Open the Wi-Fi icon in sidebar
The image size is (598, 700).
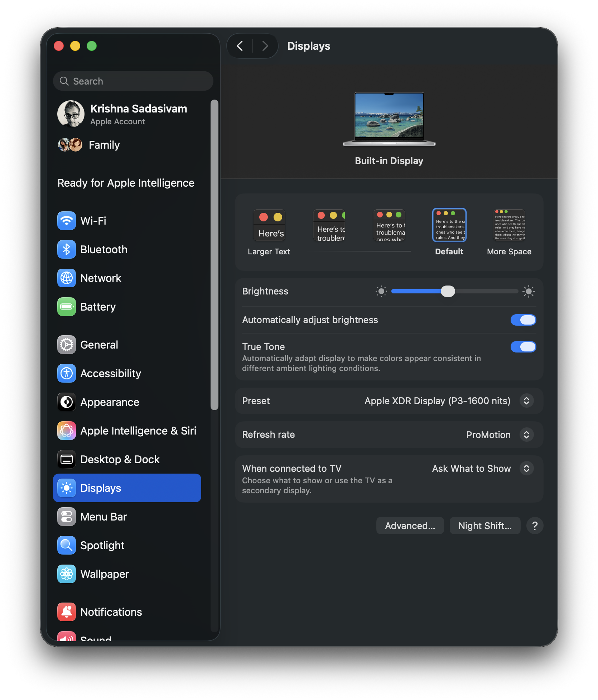click(67, 221)
